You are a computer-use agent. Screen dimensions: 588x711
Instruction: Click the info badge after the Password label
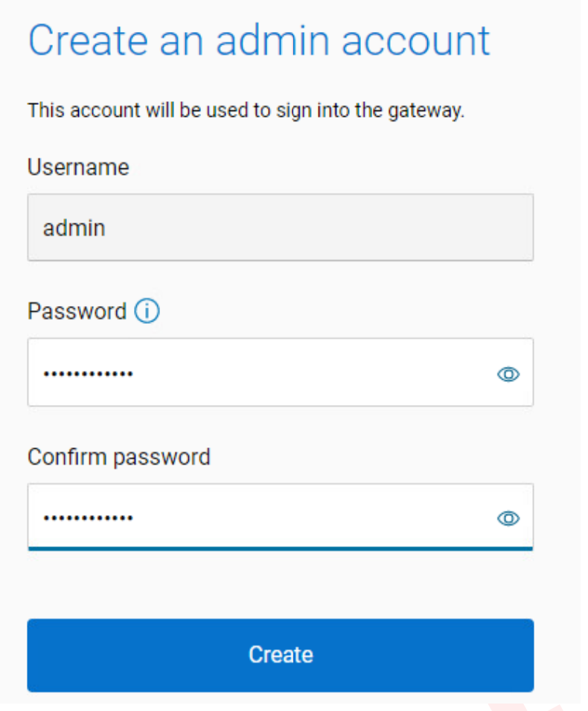tap(147, 311)
